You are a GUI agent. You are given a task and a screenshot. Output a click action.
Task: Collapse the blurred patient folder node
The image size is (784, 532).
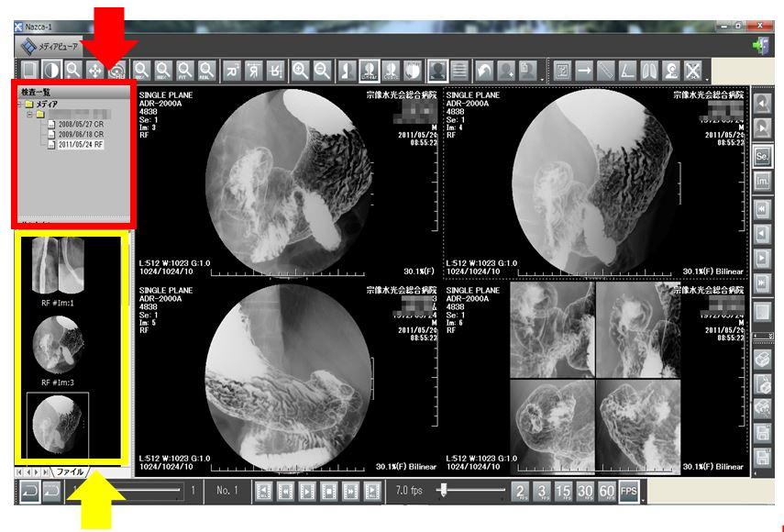pyautogui.click(x=29, y=116)
